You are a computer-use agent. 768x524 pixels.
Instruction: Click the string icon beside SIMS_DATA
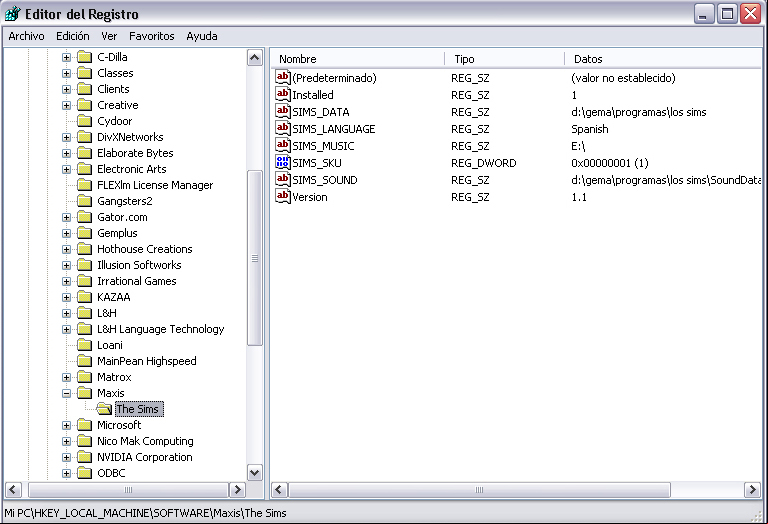283,112
